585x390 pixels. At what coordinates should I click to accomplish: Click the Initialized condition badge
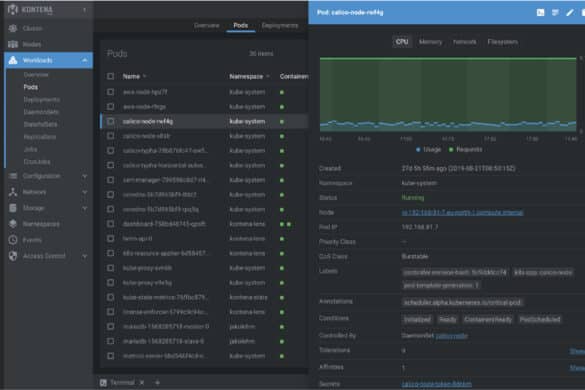pos(417,319)
